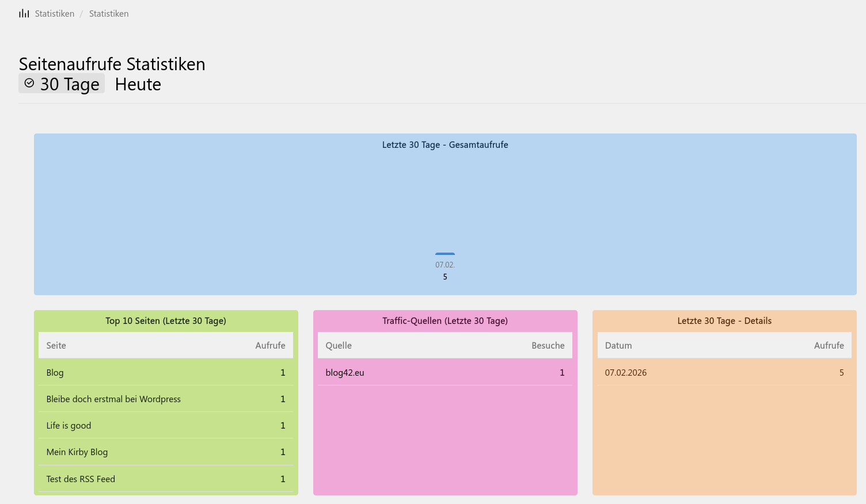Click the Seitenaufrufe Statistiken heading
The height and width of the screenshot is (504, 866).
point(112,64)
